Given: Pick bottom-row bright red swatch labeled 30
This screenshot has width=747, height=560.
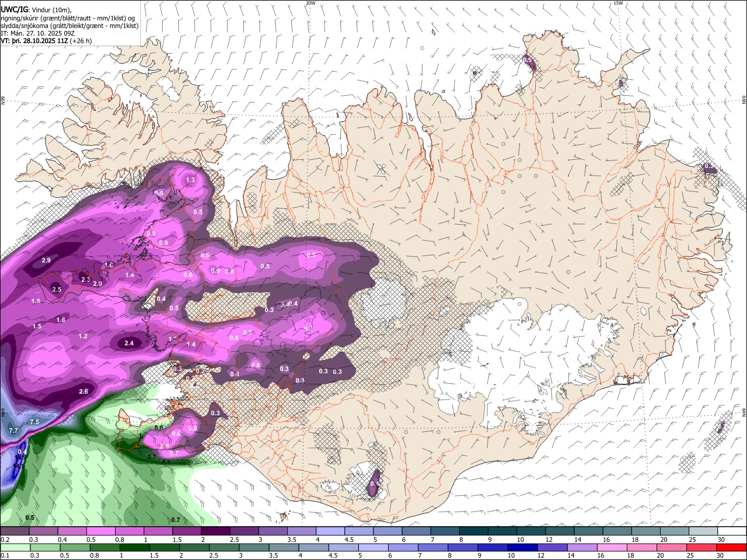Looking at the screenshot, I should [732, 548].
